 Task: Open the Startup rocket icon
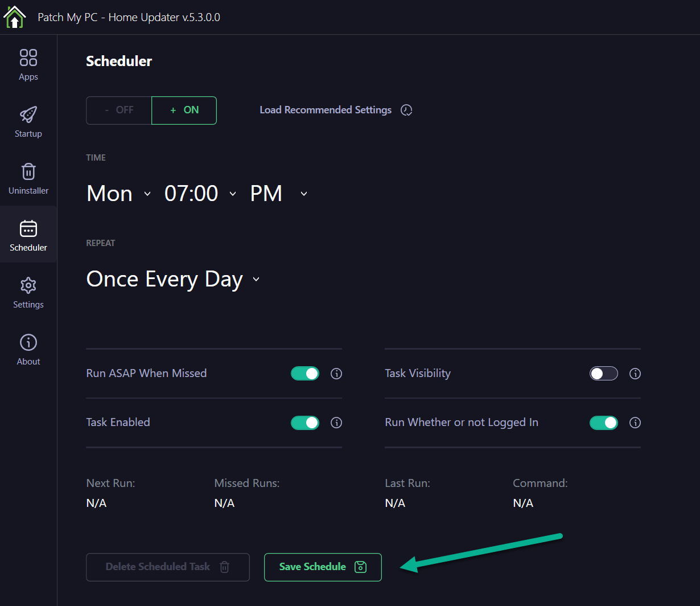(28, 114)
